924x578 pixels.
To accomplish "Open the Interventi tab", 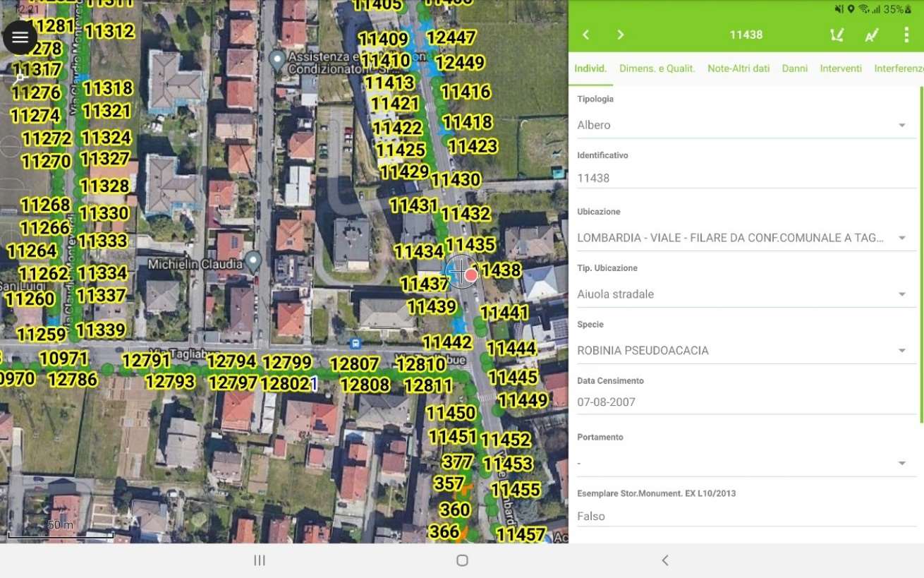I will pos(840,68).
